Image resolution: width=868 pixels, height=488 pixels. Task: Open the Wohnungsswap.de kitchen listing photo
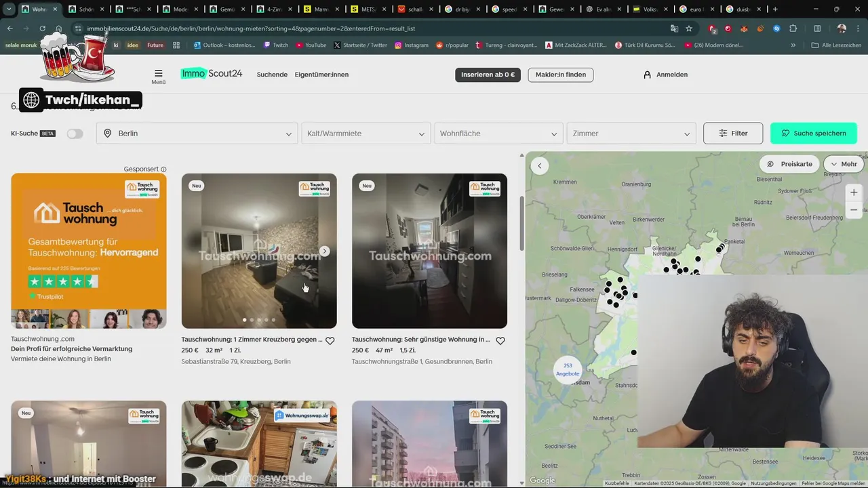coord(259,444)
